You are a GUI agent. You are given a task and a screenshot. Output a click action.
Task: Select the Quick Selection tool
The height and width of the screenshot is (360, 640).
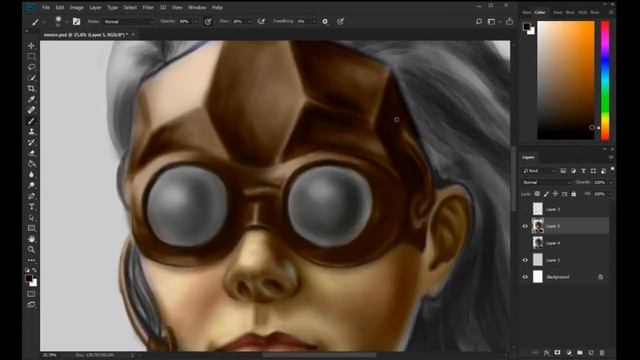[31, 78]
